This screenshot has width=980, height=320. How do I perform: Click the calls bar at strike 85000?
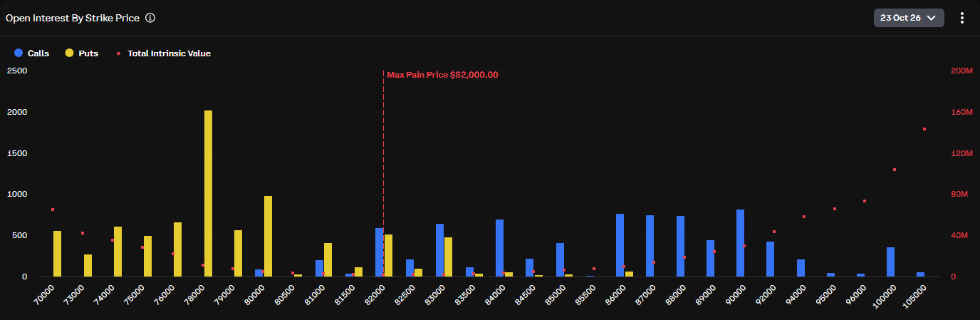560,259
